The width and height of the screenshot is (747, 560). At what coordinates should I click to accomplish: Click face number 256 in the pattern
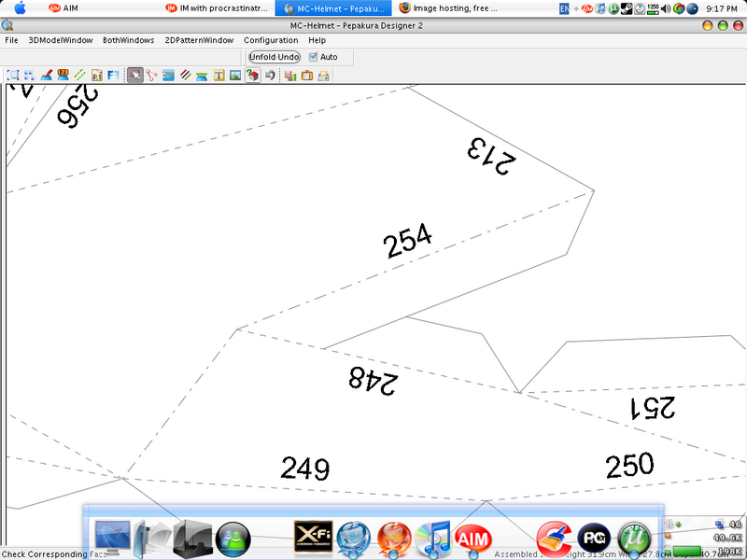point(77,106)
